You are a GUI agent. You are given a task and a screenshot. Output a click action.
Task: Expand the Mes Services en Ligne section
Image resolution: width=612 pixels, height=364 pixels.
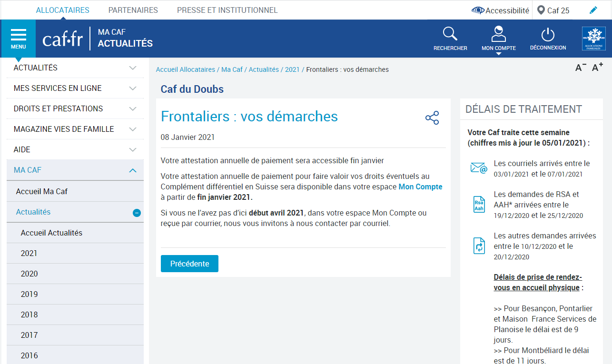coord(133,89)
